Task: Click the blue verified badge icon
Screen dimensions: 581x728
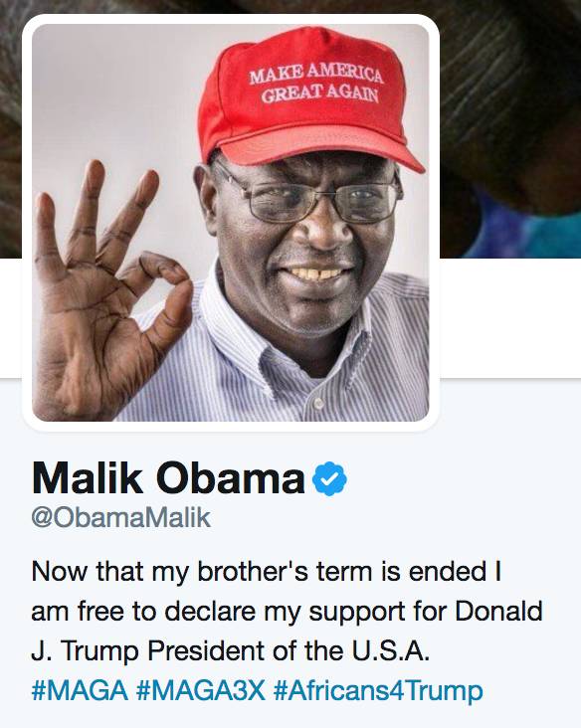Action: tap(329, 478)
